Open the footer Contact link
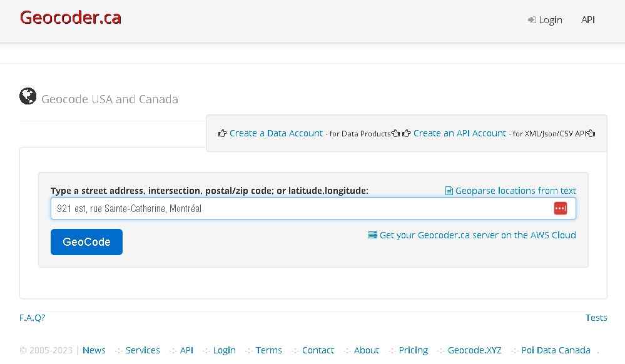This screenshot has height=364, width=625. [x=318, y=350]
